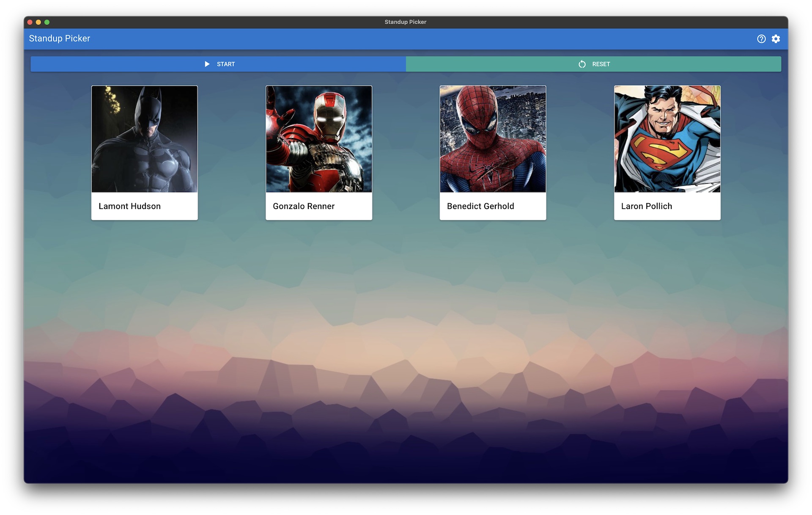Click the Spider-Man picture thumbnail
Image resolution: width=812 pixels, height=515 pixels.
(x=493, y=139)
